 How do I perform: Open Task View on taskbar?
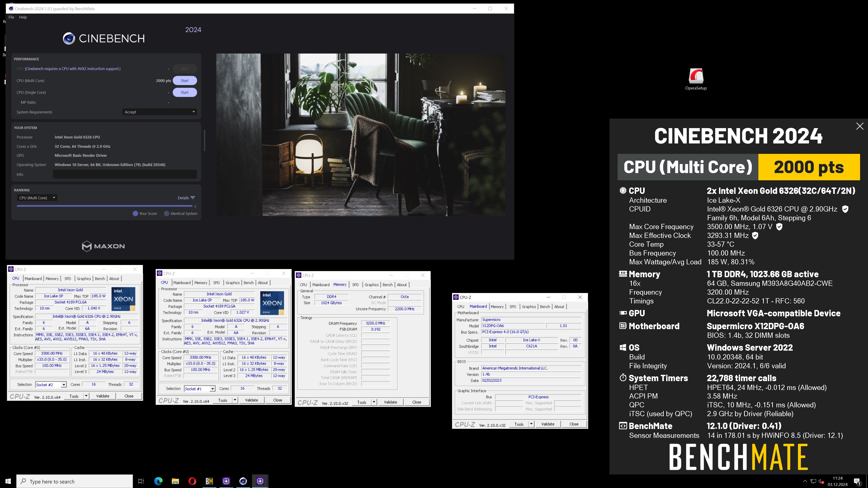coord(141,481)
